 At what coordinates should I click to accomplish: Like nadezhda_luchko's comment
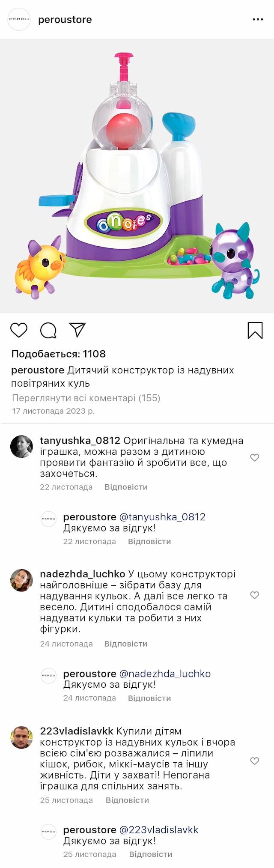(x=255, y=595)
